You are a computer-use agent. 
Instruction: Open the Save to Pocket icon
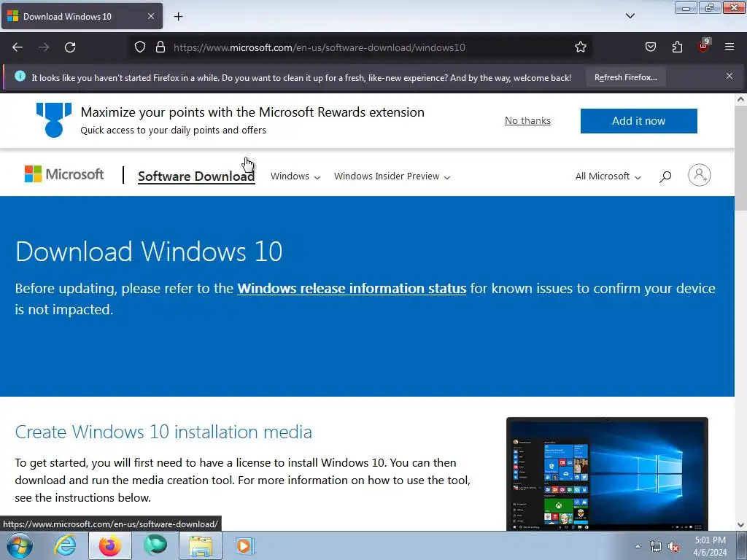tap(650, 47)
